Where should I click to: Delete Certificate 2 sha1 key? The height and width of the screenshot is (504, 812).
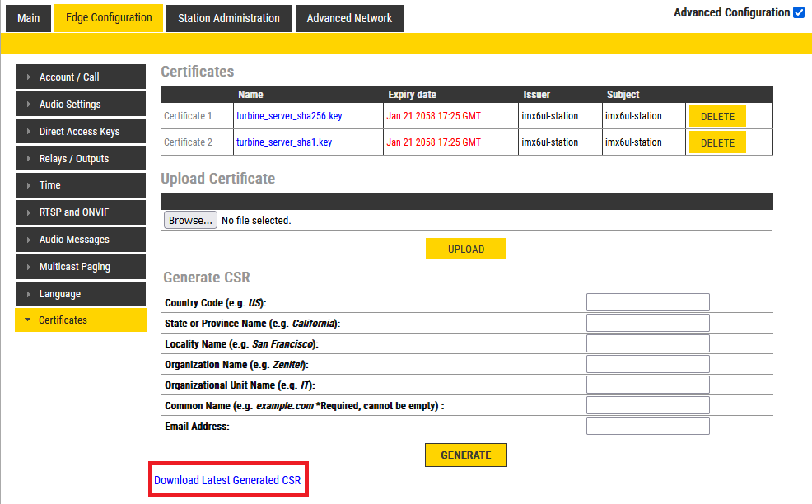point(716,142)
